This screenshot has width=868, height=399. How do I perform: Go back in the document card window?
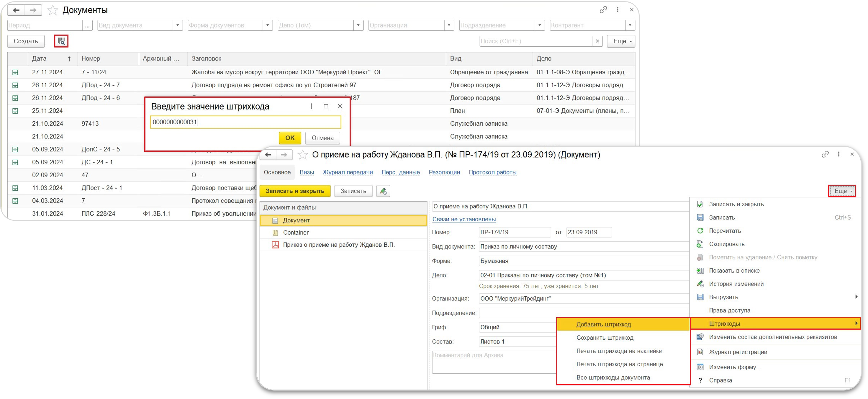point(268,155)
